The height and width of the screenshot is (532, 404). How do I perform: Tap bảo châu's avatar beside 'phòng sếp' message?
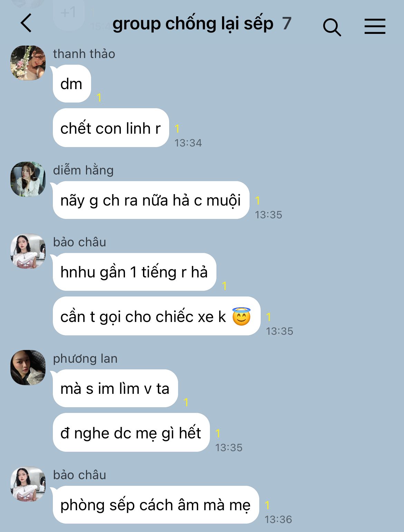coord(28,484)
